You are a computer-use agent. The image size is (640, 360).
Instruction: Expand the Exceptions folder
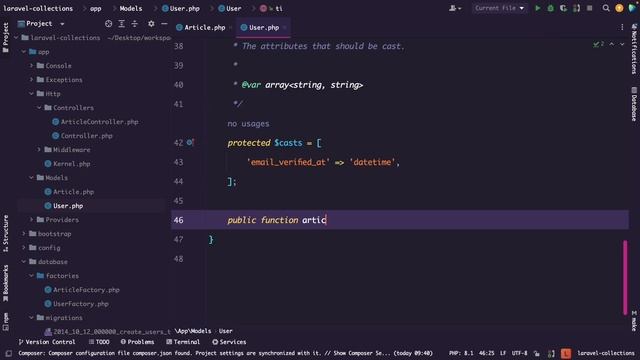(x=31, y=80)
